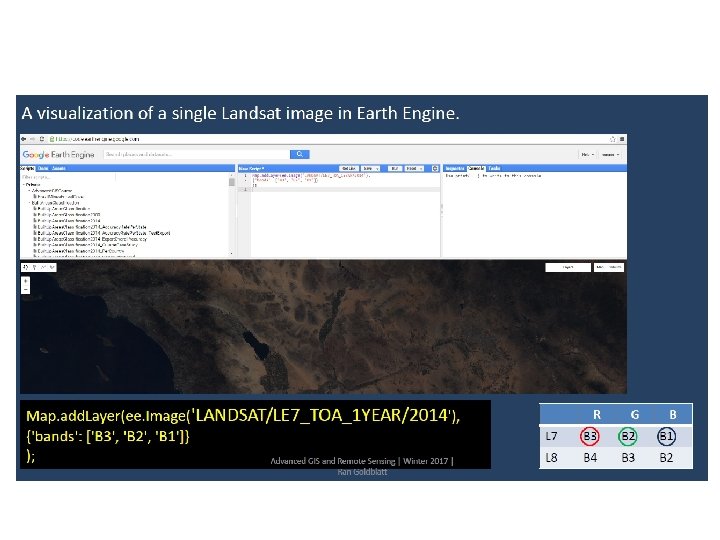Collapse the Advanced GIS Course folder
The height and width of the screenshot is (540, 720).
(x=29, y=191)
